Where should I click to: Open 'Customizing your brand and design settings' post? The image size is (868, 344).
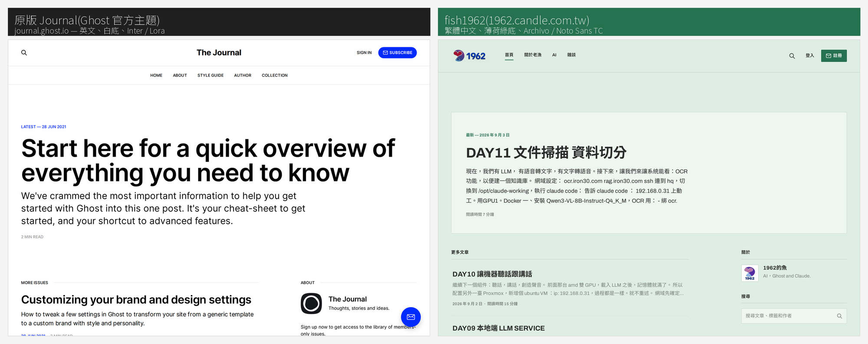136,300
